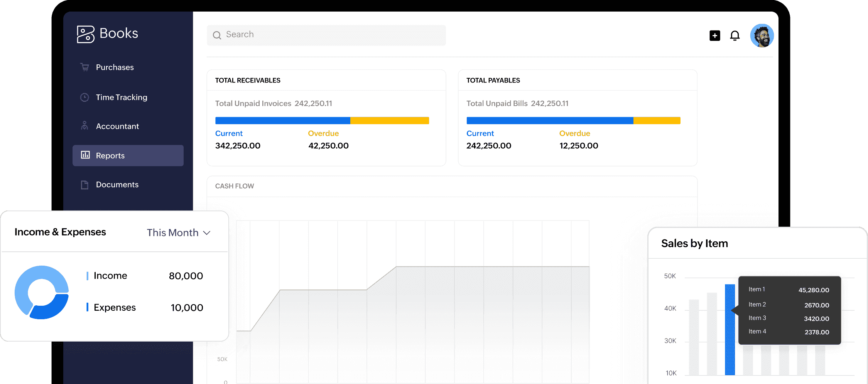
Task: Click the search magnifier icon
Action: (x=217, y=35)
